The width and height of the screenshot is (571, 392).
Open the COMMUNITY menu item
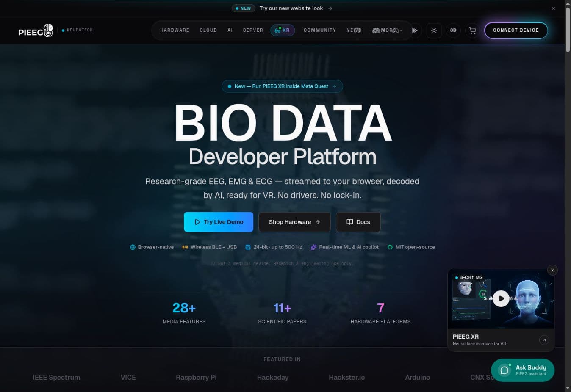(320, 30)
